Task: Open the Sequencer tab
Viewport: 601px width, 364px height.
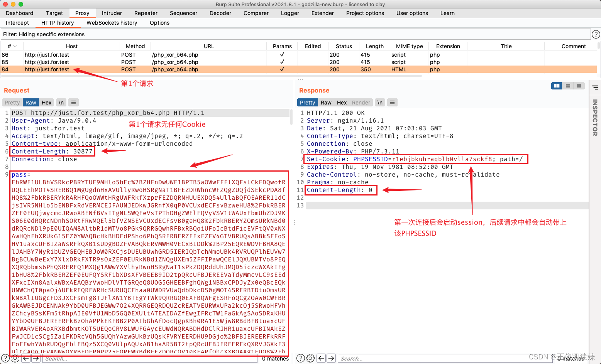Action: pos(183,13)
